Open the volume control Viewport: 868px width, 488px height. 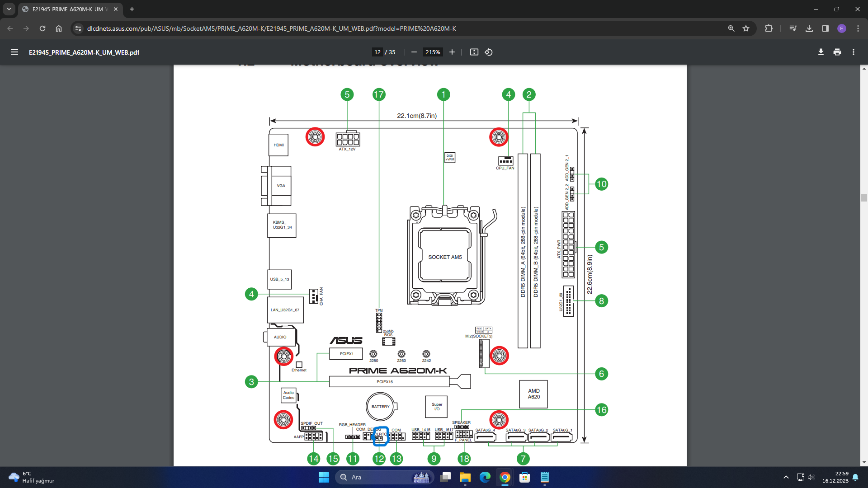pos(811,477)
